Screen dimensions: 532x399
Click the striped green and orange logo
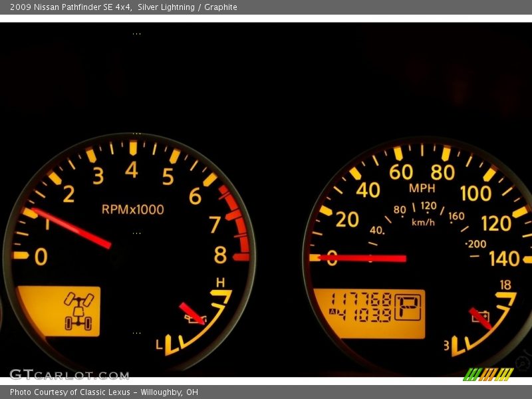(487, 374)
